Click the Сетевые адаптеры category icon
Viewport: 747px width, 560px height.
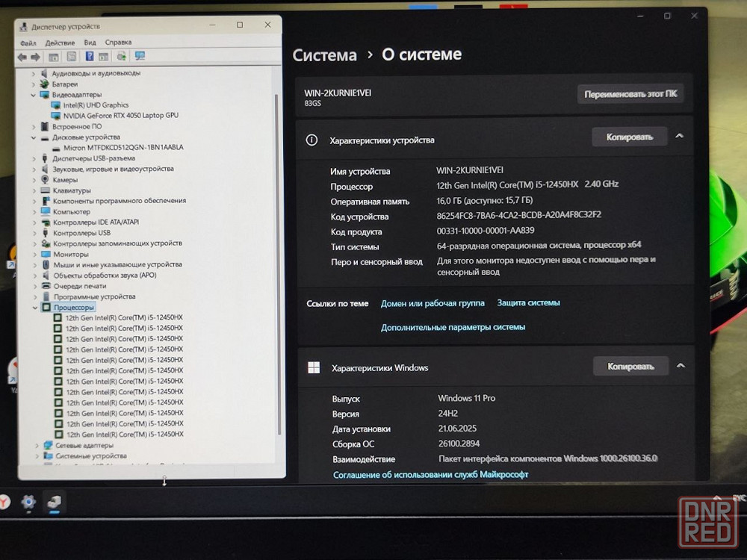(48, 445)
